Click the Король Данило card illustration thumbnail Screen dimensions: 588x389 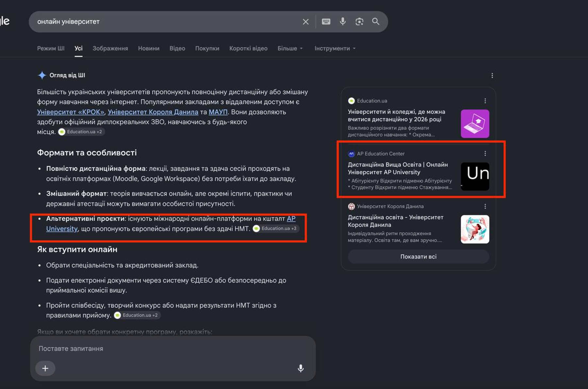[475, 229]
